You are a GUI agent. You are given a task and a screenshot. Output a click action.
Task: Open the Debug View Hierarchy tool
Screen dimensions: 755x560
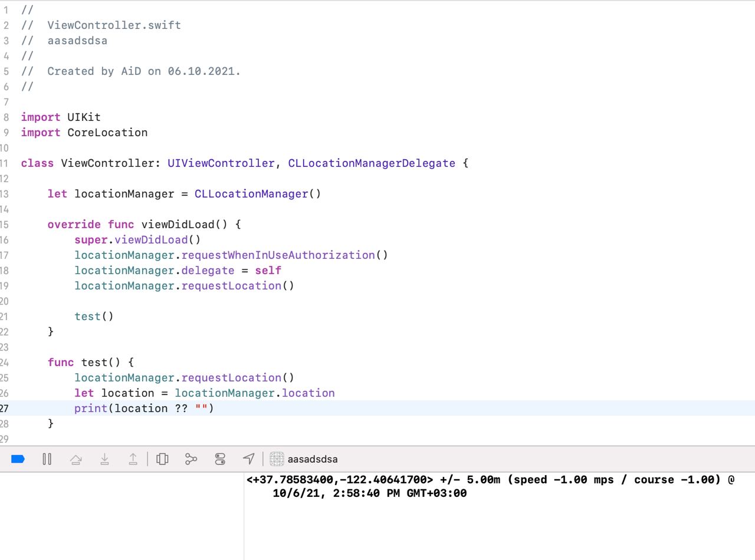click(162, 459)
